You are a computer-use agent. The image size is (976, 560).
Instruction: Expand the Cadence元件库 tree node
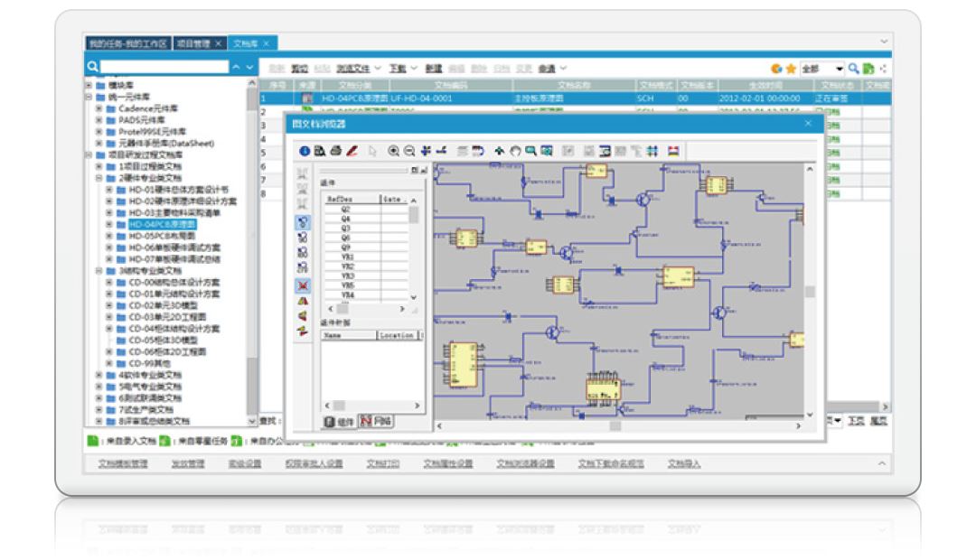click(x=99, y=108)
